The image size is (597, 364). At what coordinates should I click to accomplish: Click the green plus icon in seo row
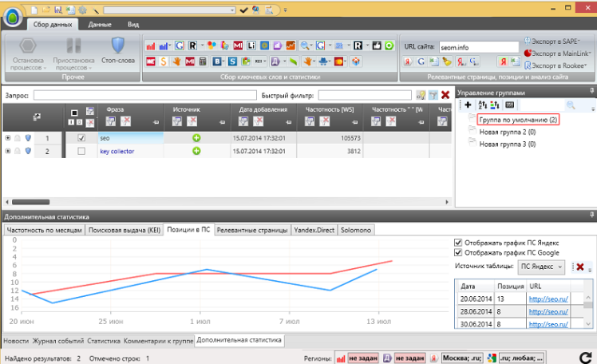coord(196,138)
